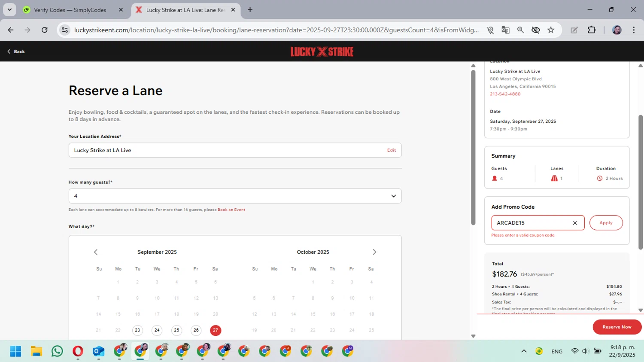Open Wi-Fi network tray icon

(574, 351)
